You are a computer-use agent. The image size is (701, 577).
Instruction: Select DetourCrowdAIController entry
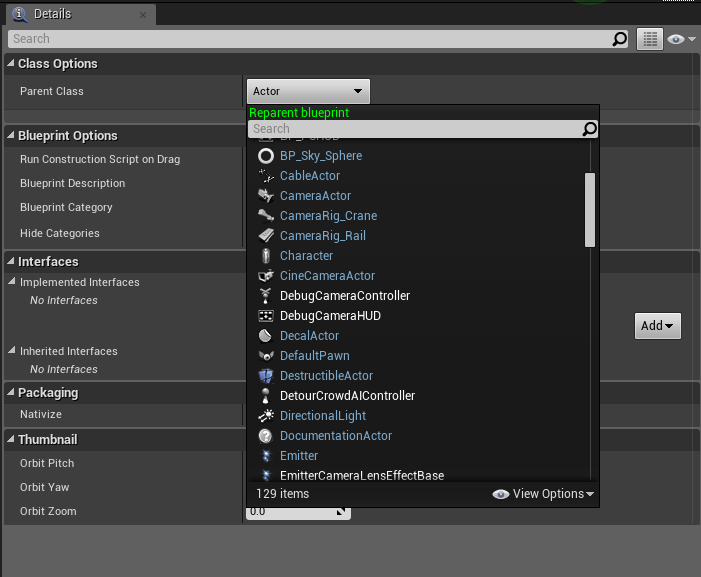347,396
